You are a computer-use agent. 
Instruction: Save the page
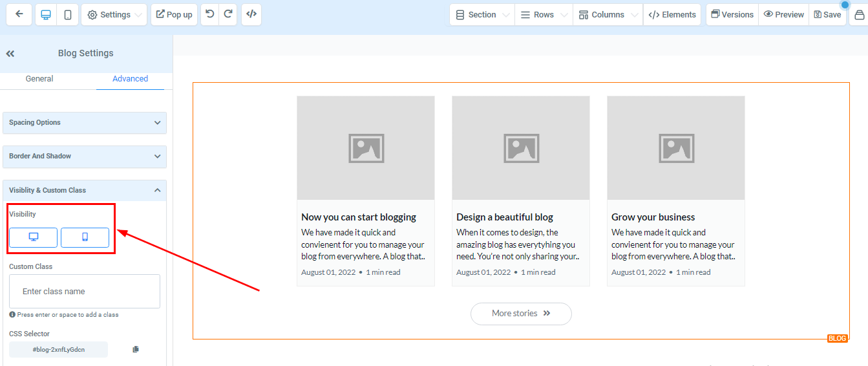827,14
